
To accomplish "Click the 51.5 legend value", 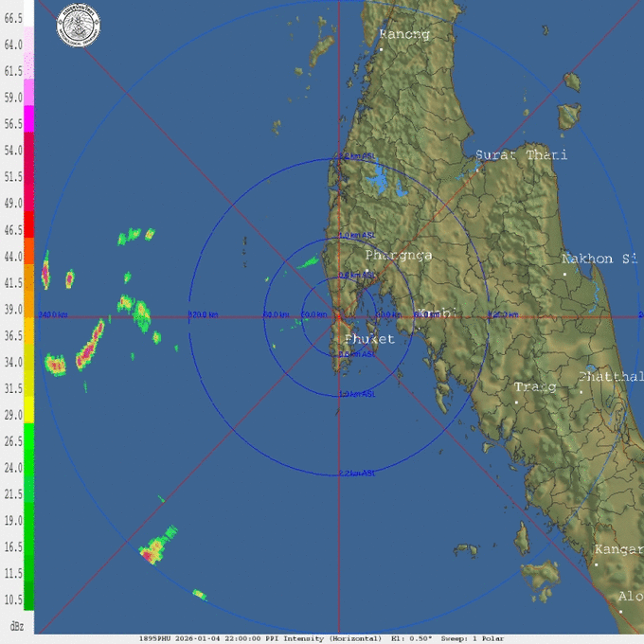I will [x=13, y=177].
